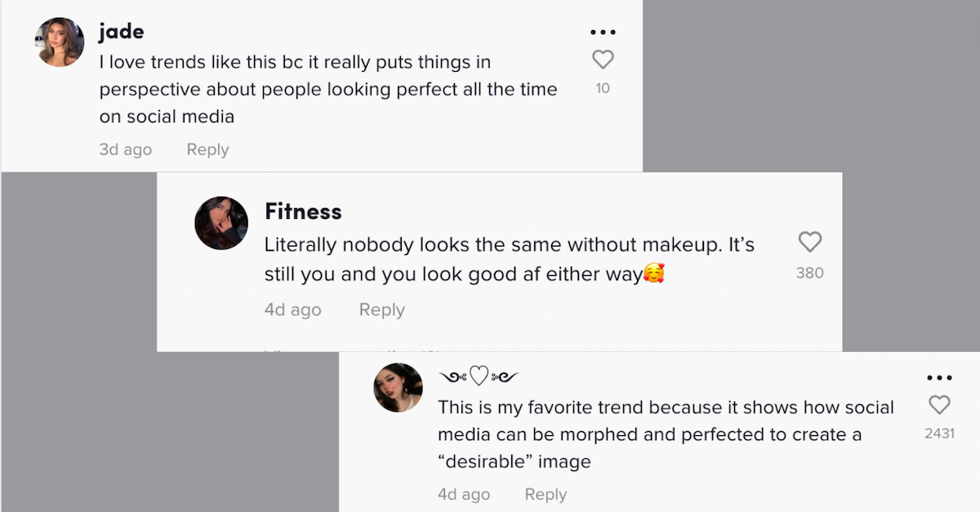View the Fitness user's avatar
This screenshot has height=512, width=980.
pos(221,223)
